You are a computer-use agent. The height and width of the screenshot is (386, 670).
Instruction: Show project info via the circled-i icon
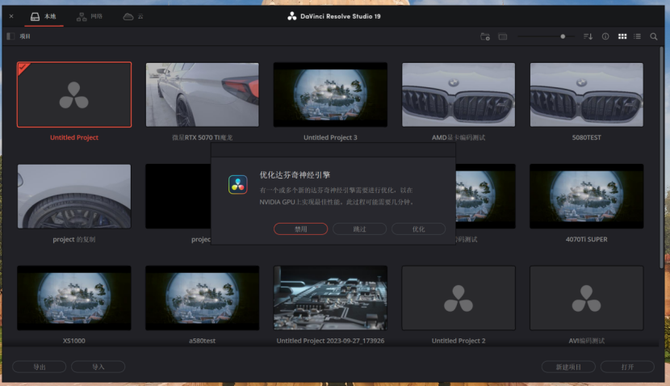[605, 37]
